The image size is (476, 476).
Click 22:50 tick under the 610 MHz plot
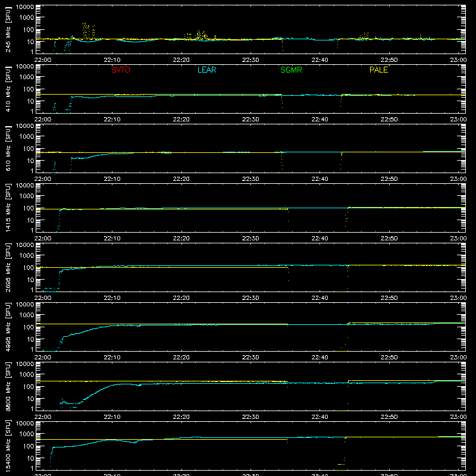(x=389, y=179)
